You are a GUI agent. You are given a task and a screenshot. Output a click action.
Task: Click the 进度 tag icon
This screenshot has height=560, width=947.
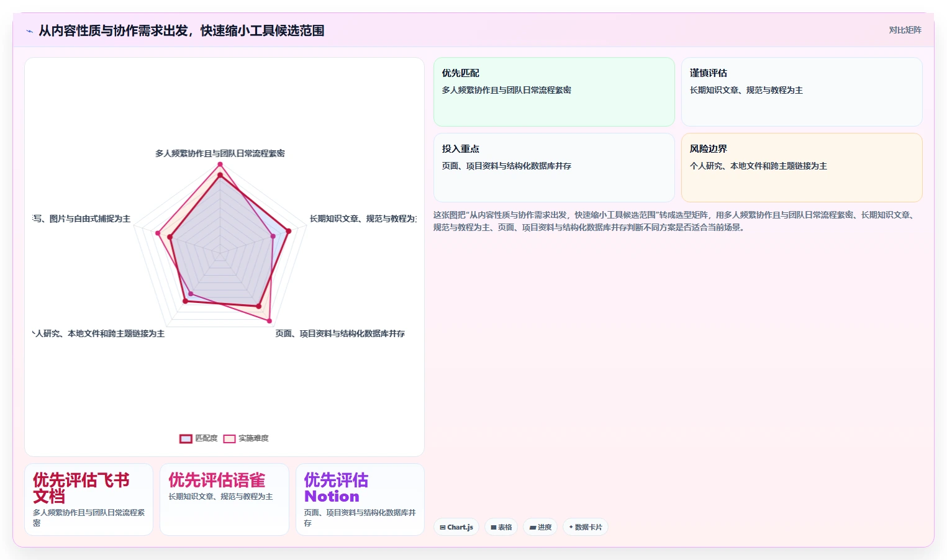(x=533, y=527)
